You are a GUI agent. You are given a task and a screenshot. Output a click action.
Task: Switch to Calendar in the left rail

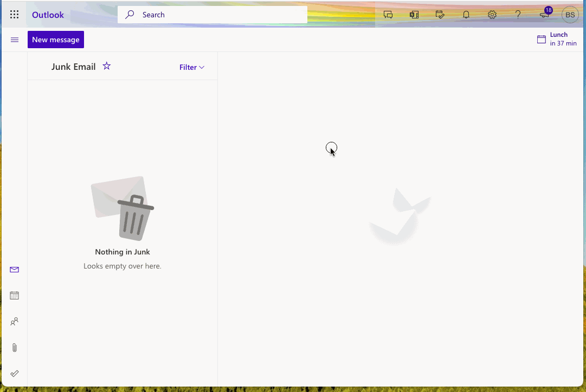coord(14,296)
